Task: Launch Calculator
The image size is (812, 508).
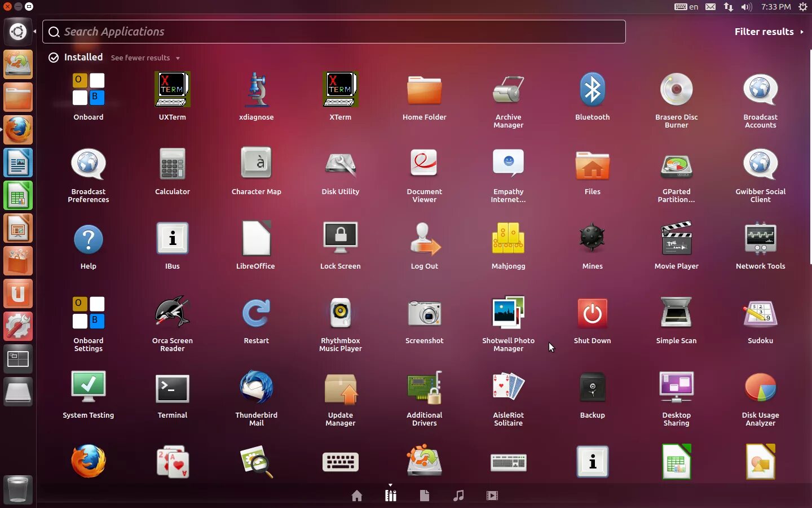Action: [x=173, y=164]
